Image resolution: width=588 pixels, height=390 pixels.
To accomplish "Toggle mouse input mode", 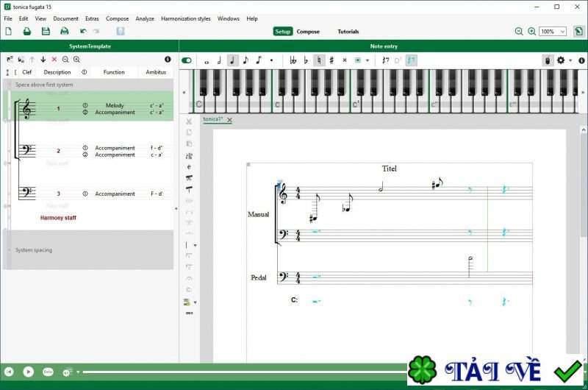I will click(548, 60).
